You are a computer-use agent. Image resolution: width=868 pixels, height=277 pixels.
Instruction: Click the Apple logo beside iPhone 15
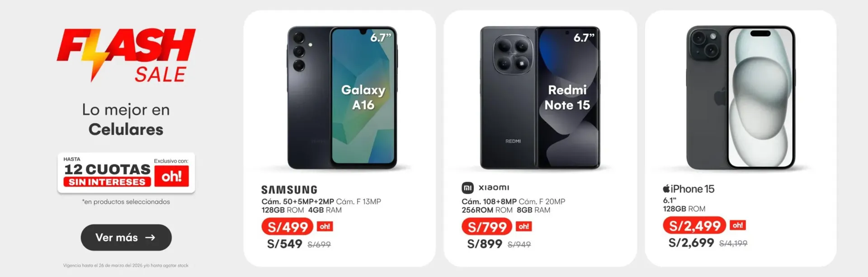click(666, 188)
